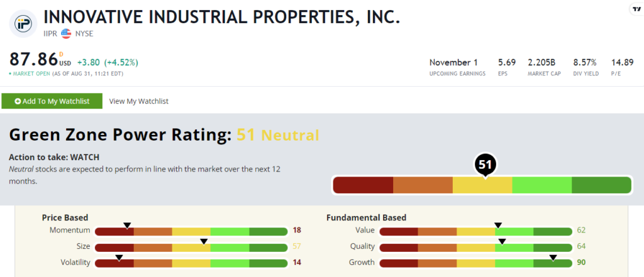
Task: Click the Momentum rating bar
Action: click(191, 231)
